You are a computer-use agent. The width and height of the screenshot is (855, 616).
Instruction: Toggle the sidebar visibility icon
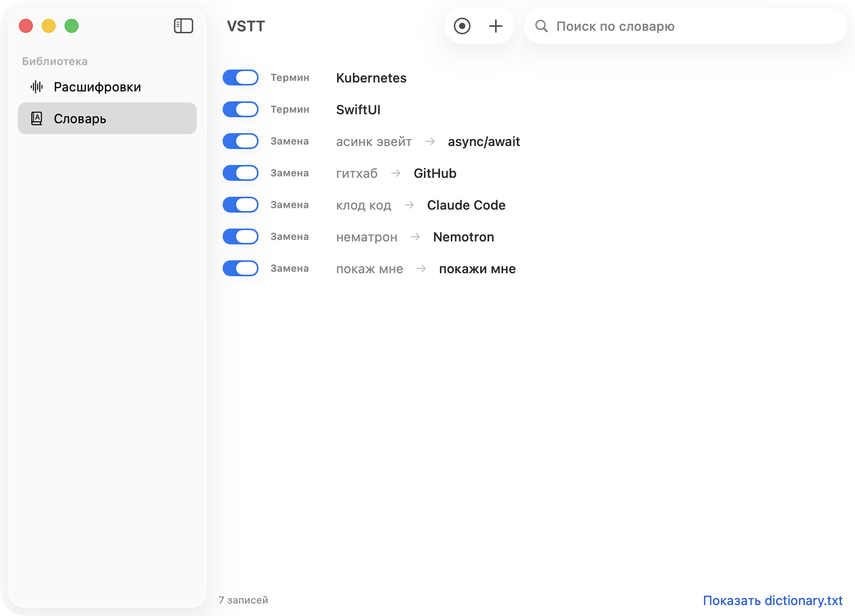pyautogui.click(x=183, y=26)
